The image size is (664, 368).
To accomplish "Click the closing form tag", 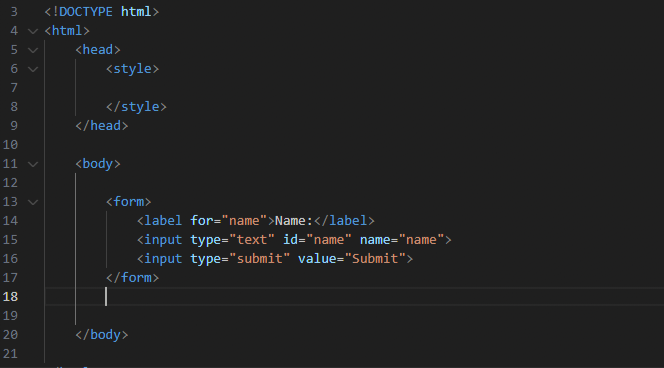I will [133, 278].
